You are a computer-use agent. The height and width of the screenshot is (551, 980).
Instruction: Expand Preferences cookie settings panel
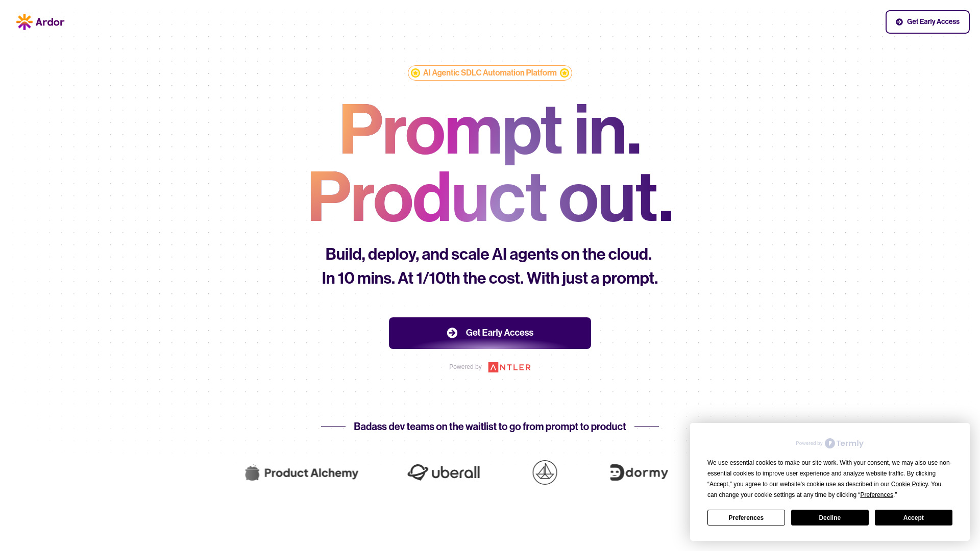(746, 517)
